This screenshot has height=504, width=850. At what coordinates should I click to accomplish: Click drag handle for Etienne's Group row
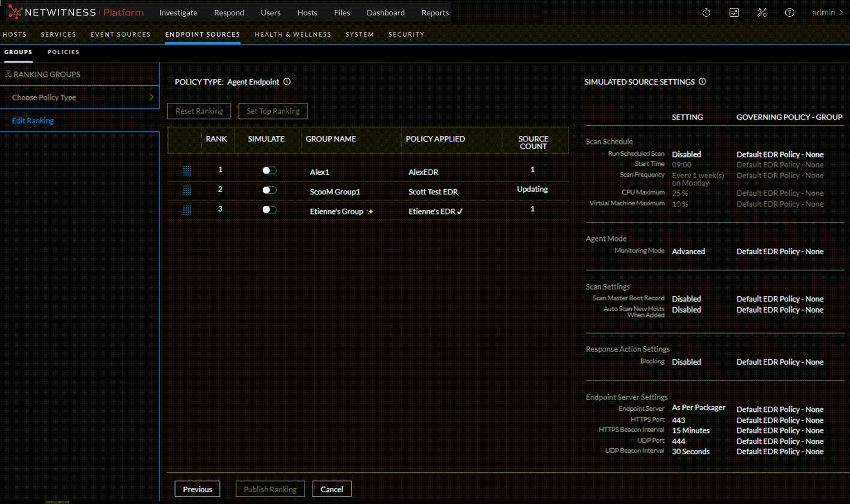click(x=187, y=210)
